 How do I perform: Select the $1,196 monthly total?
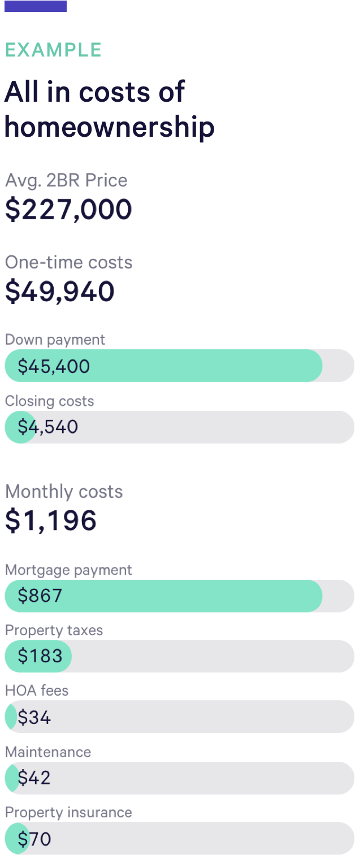[51, 520]
